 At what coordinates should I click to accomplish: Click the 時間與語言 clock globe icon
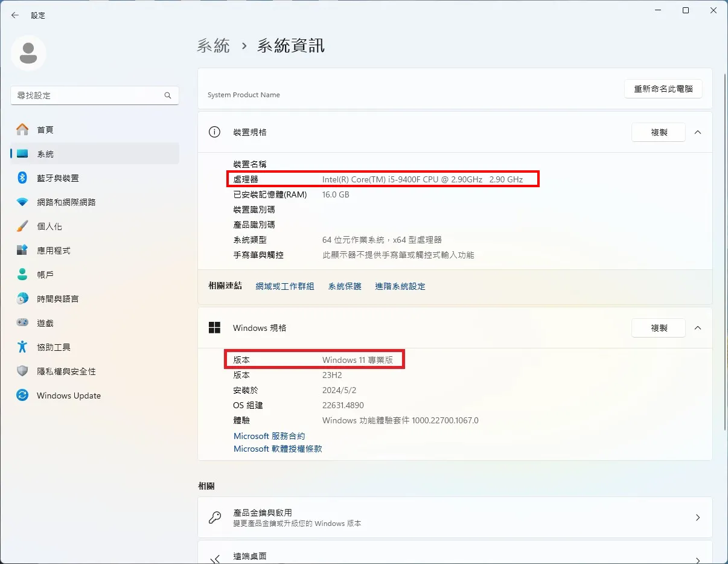[22, 298]
